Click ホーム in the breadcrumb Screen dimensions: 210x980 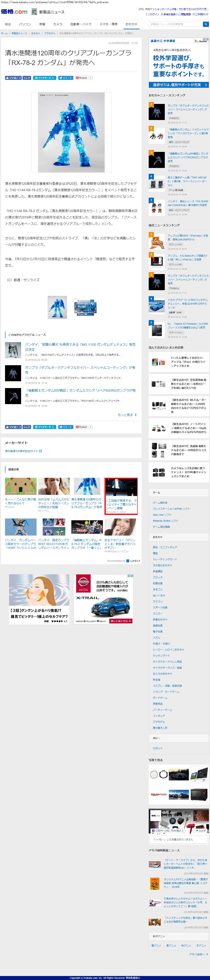click(4, 33)
